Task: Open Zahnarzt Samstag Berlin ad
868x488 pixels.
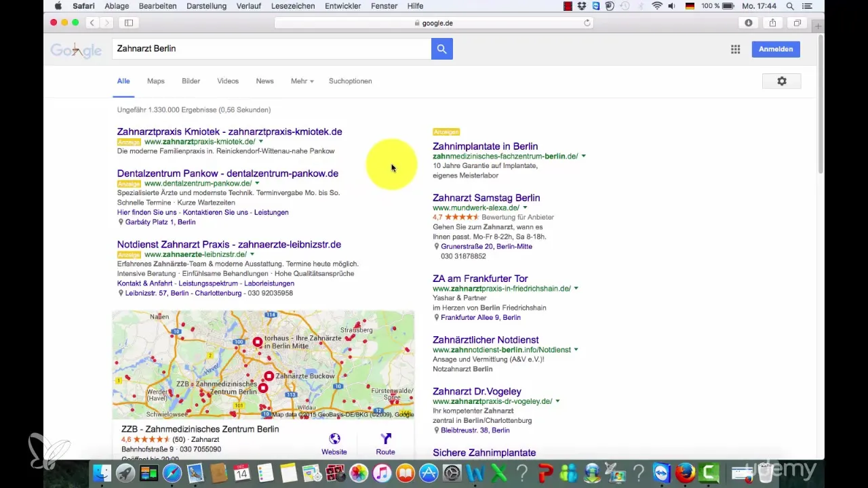Action: click(x=486, y=198)
